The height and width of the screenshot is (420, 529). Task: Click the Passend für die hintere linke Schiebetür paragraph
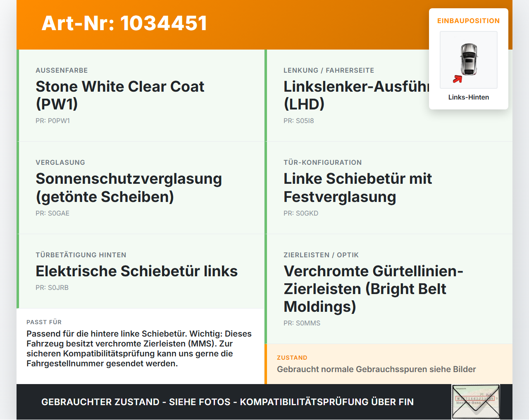coord(139,349)
